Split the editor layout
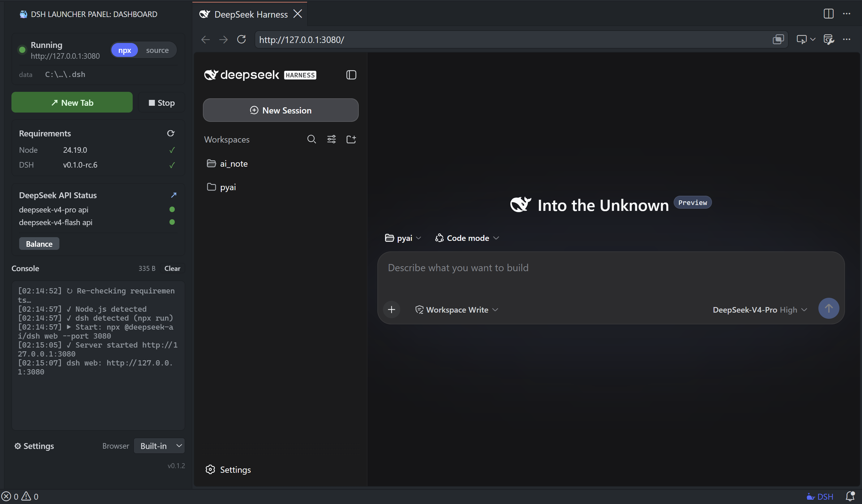862x504 pixels. tap(829, 14)
